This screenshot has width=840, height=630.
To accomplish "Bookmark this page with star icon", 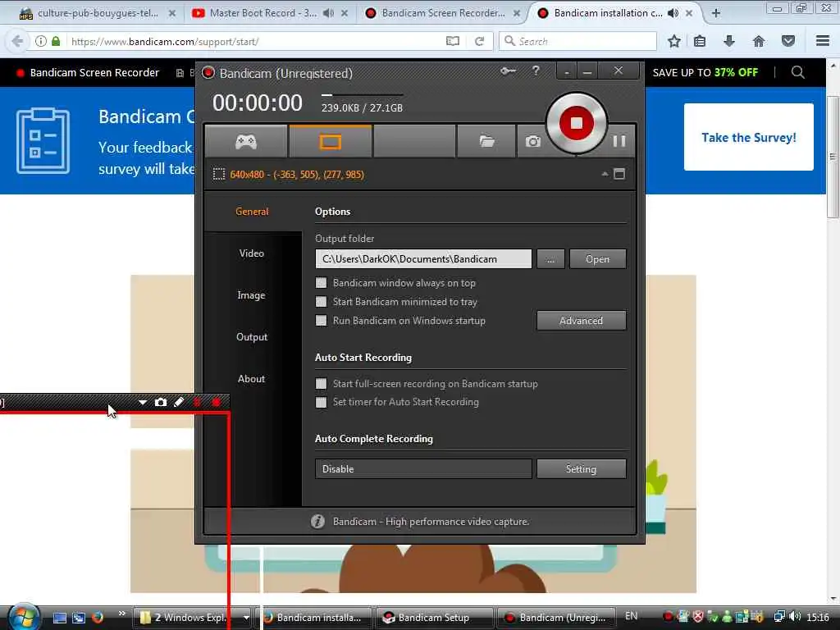I will [x=674, y=41].
